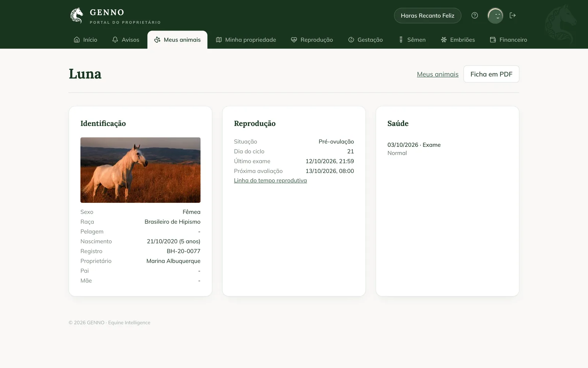Click the Pré-ovulação status value
Image resolution: width=588 pixels, height=368 pixels.
point(336,142)
